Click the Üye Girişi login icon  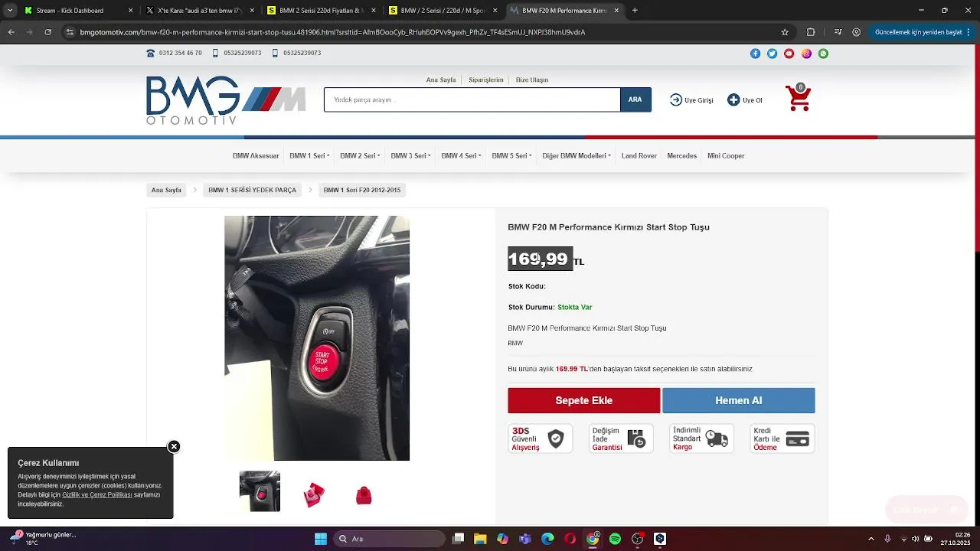[x=676, y=99]
